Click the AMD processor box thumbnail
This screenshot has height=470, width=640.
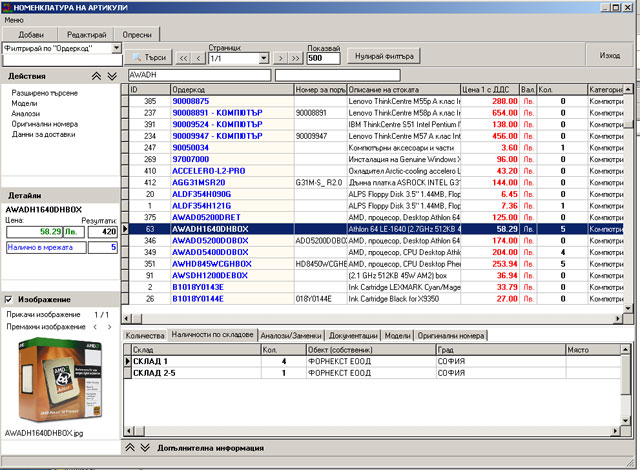click(60, 380)
